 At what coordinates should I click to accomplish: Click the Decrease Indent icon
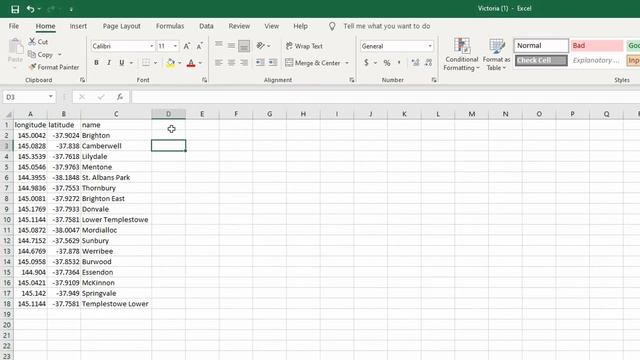tap(260, 62)
